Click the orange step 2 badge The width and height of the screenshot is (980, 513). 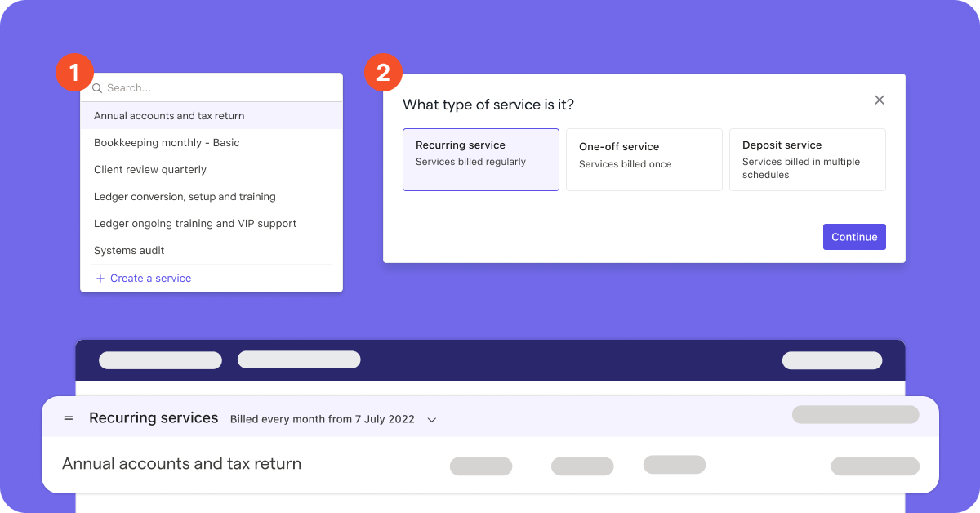(x=383, y=74)
